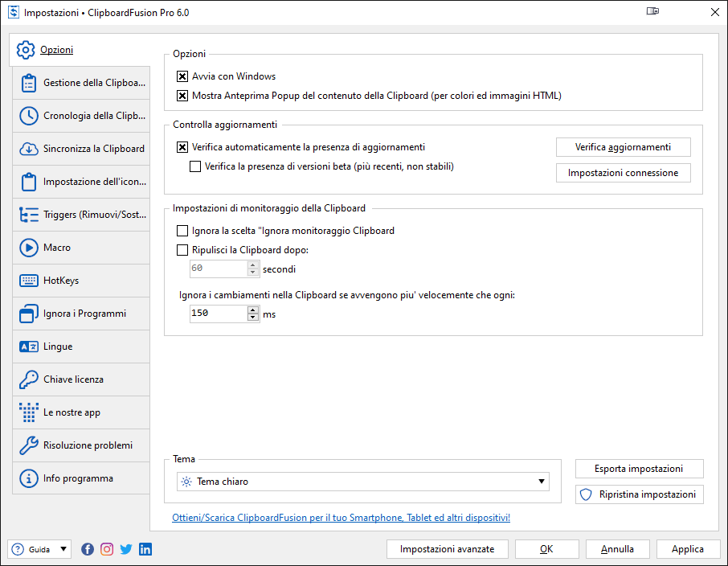Click Esporta impostazioni button
Image resolution: width=728 pixels, height=566 pixels.
[x=639, y=469]
